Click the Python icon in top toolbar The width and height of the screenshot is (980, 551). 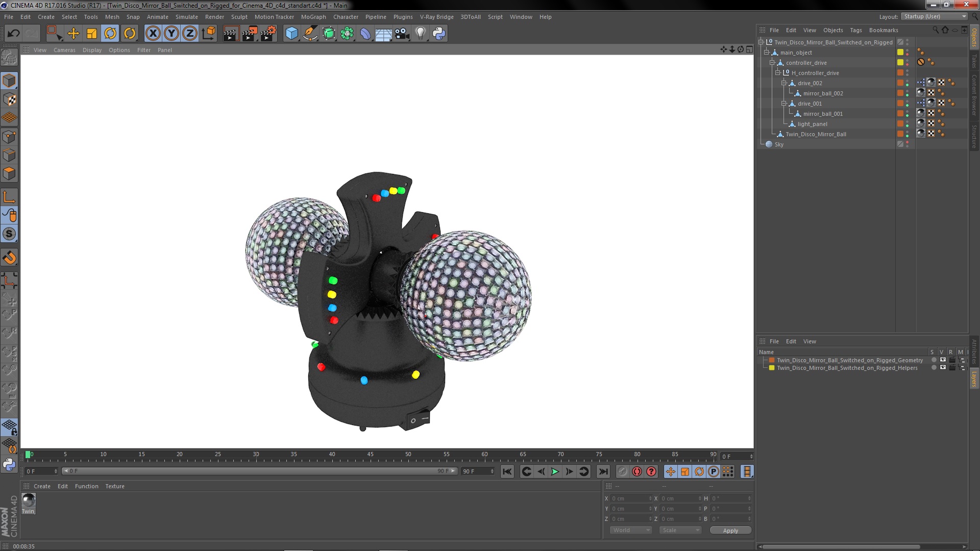pos(439,34)
